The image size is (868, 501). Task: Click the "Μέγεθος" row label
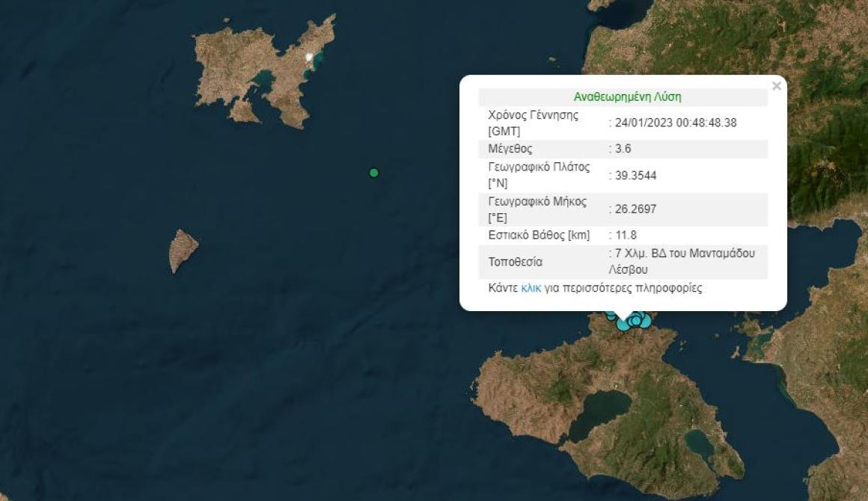[x=510, y=149]
